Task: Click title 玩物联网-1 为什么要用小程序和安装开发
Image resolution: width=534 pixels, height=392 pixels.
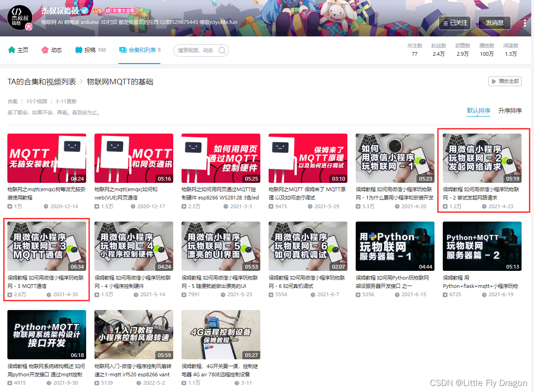Action: tap(395, 193)
